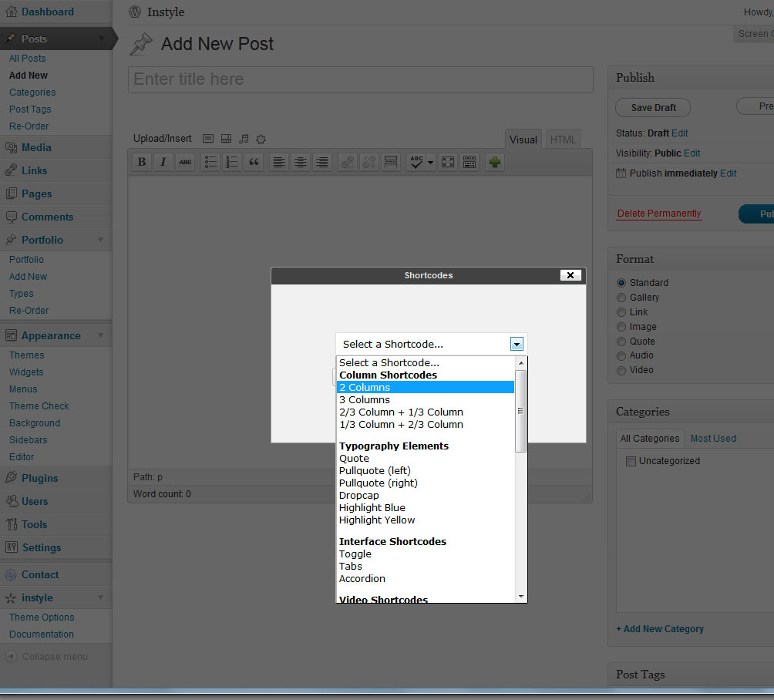Click the green plus shortcode icon

coord(494,162)
